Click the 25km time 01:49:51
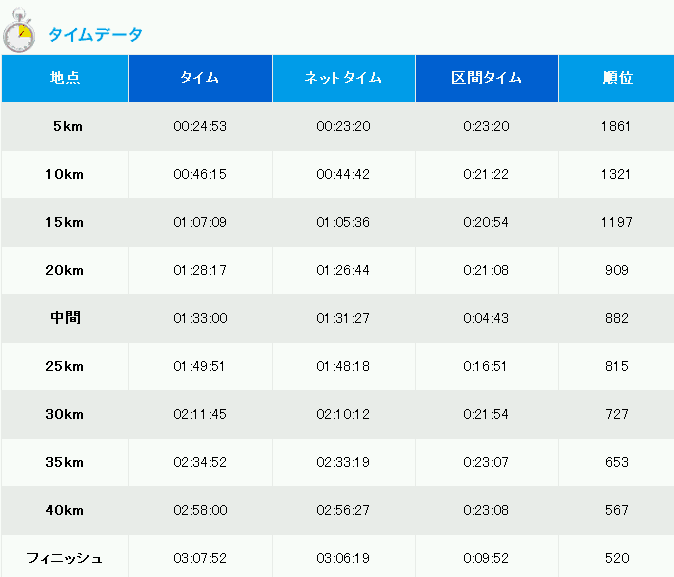 199,366
